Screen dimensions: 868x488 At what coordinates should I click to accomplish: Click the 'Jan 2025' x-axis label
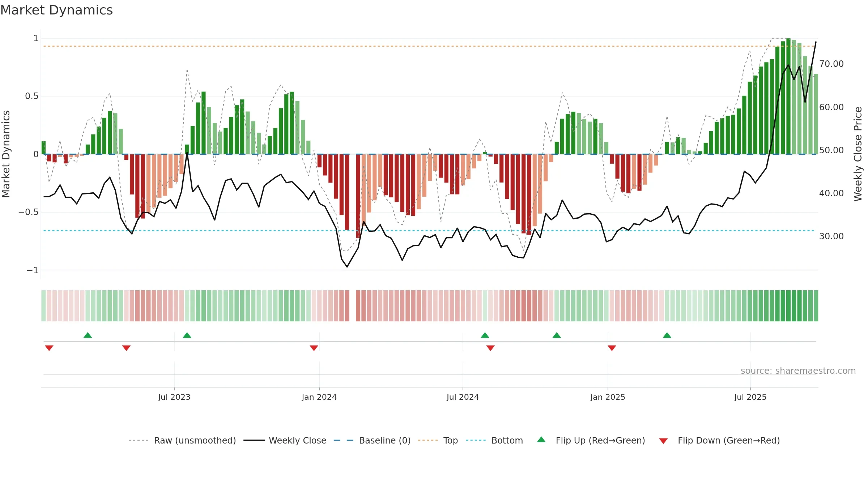click(x=608, y=397)
